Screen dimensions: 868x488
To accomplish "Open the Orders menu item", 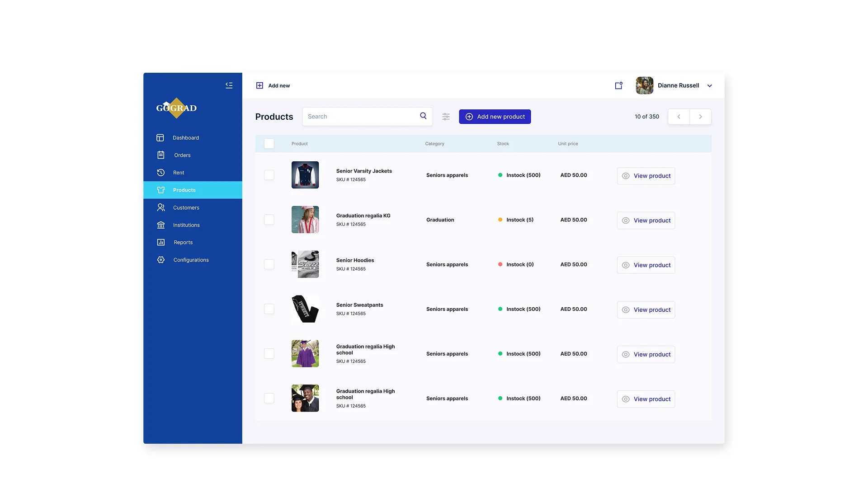I will [x=193, y=155].
